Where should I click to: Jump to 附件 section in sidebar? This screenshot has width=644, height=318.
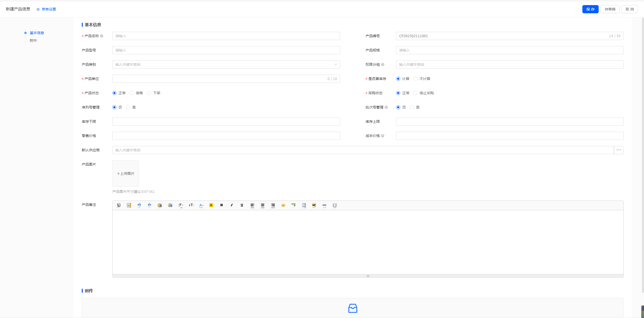pos(33,41)
